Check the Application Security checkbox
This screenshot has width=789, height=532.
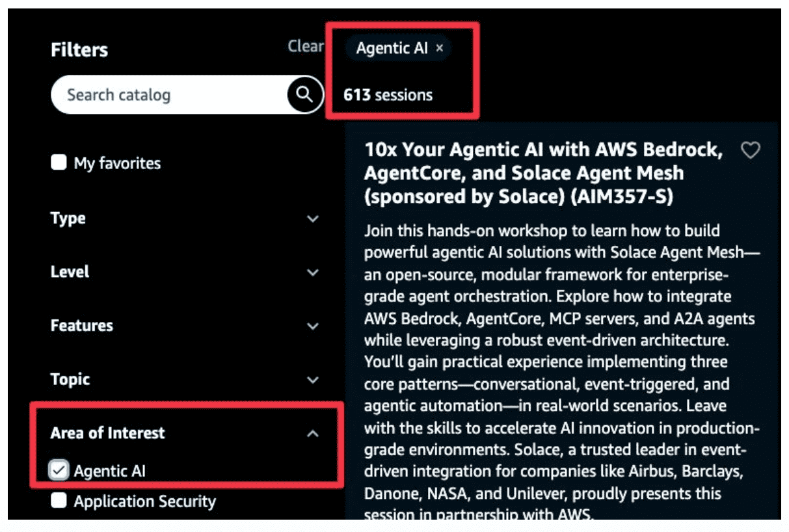point(59,501)
